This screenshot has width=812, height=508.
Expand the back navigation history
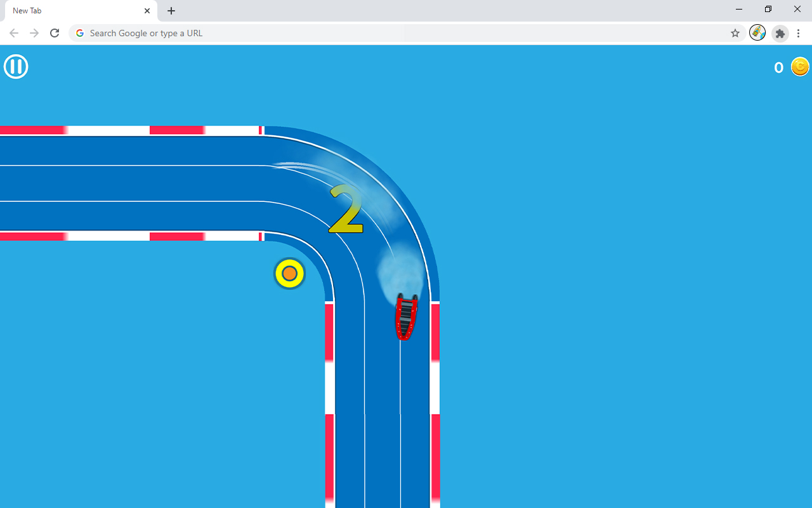tap(14, 33)
